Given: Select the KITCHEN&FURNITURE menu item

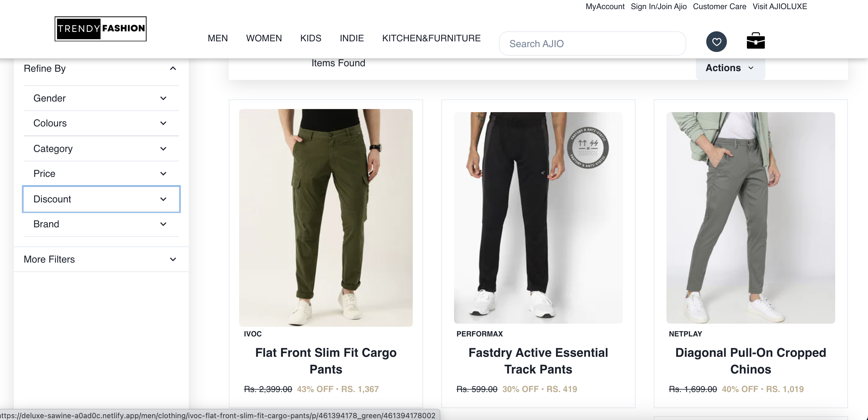Looking at the screenshot, I should click(x=431, y=38).
